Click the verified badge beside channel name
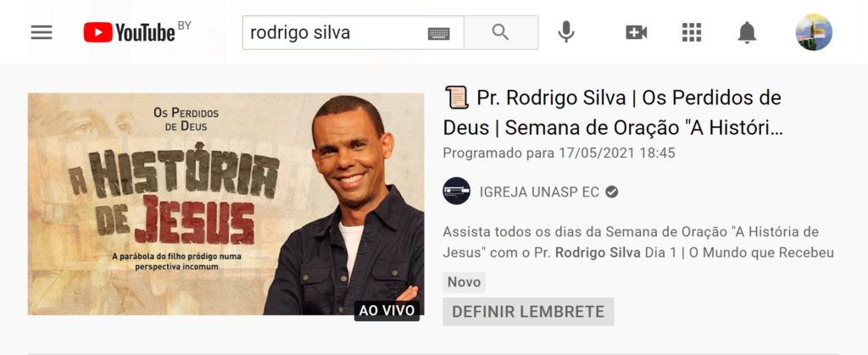The width and height of the screenshot is (868, 355). 612,191
